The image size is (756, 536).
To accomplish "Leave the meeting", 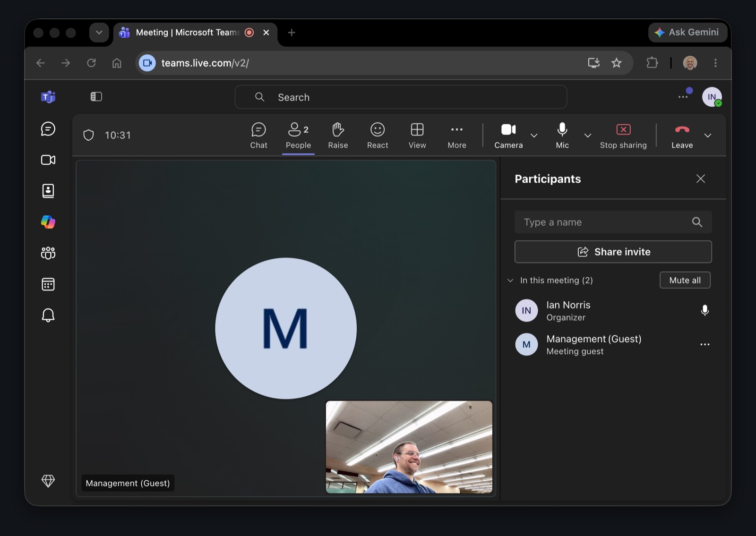I will [x=682, y=136].
